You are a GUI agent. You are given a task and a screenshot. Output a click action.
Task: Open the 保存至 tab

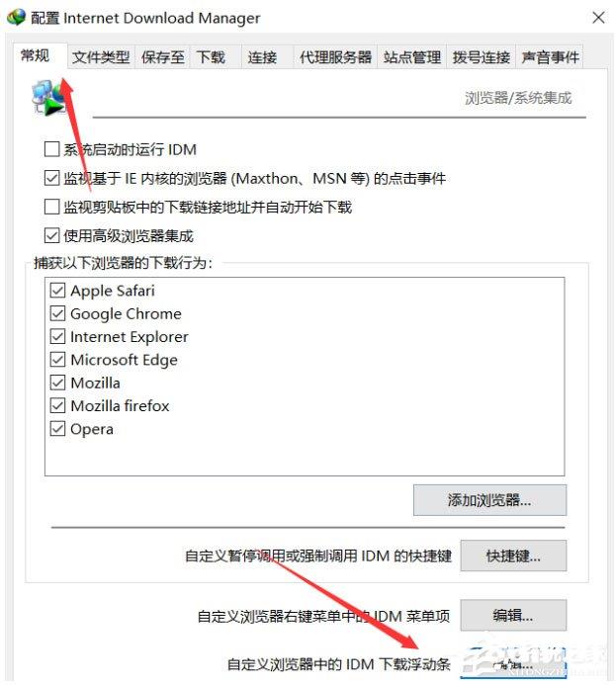(162, 57)
